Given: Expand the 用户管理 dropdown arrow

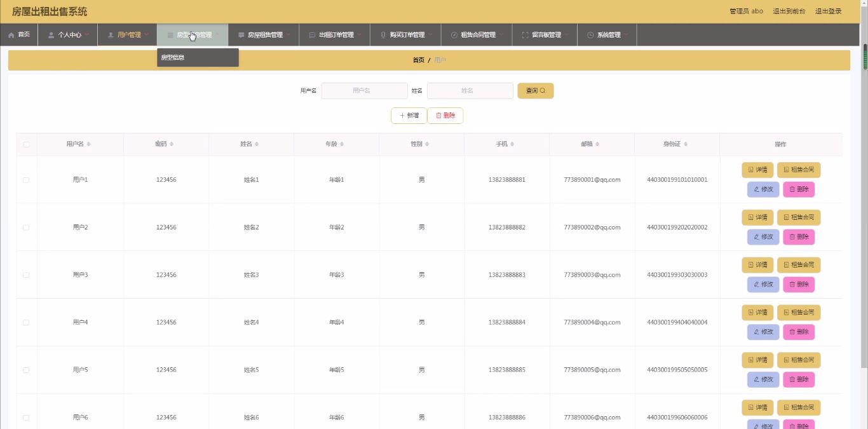Looking at the screenshot, I should 147,35.
